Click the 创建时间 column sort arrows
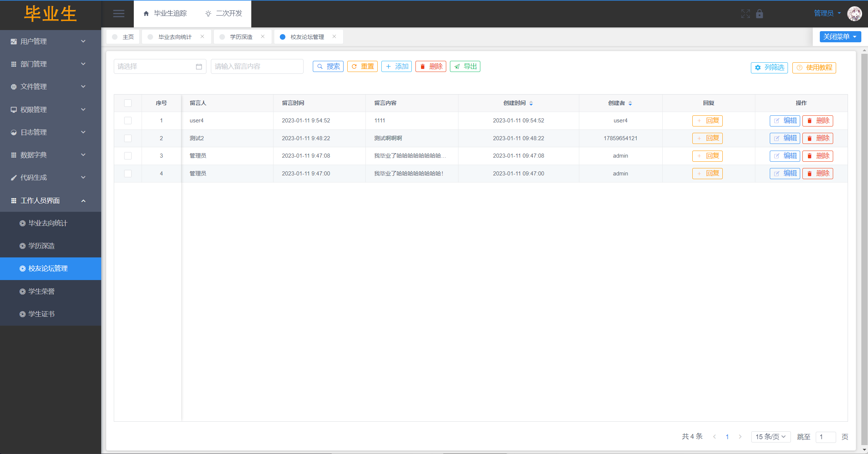868x454 pixels. tap(531, 103)
